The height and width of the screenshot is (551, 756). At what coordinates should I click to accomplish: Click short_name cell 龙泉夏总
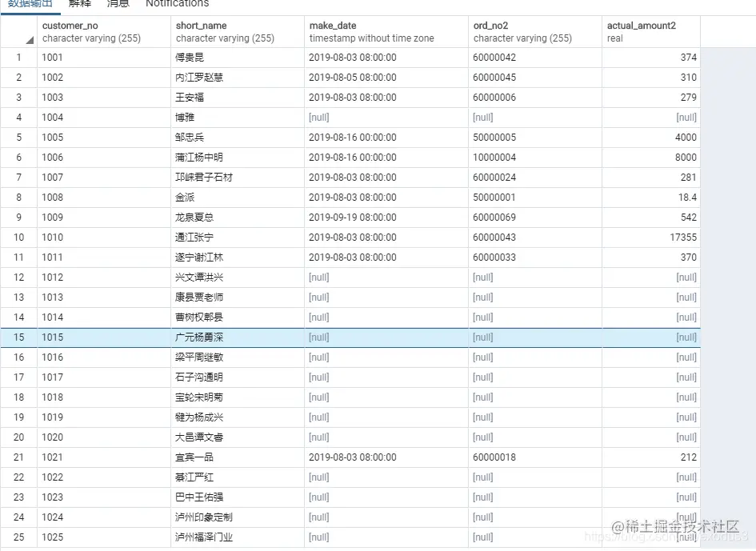(x=238, y=218)
